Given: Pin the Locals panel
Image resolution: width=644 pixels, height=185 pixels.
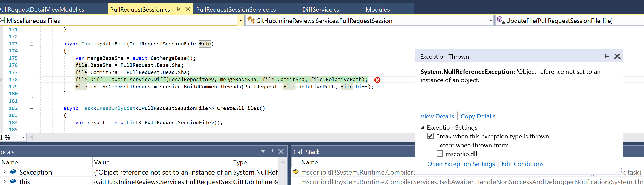Looking at the screenshot, I should point(272,151).
